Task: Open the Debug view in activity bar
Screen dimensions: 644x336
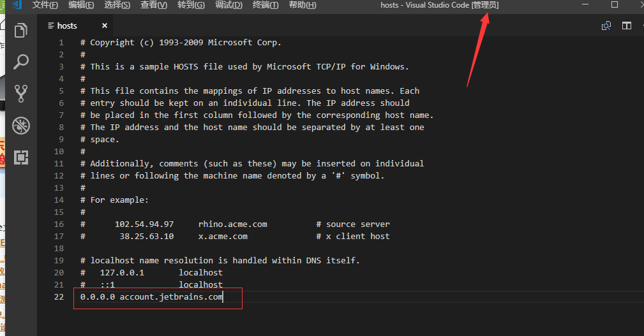Action: pyautogui.click(x=21, y=126)
